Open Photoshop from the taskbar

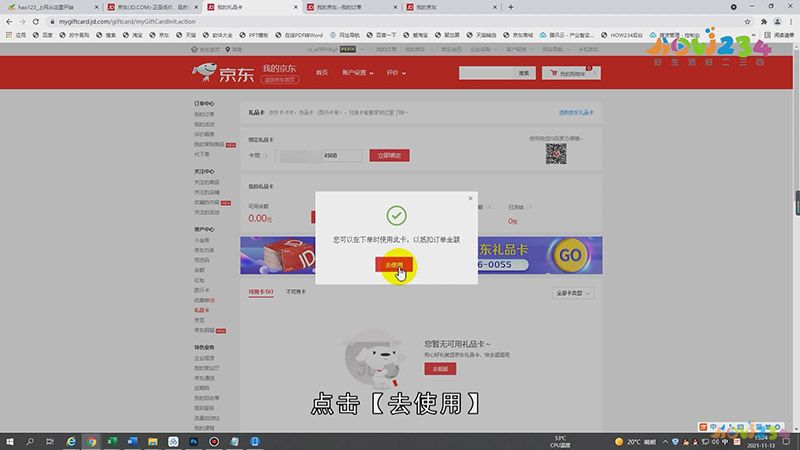click(193, 441)
